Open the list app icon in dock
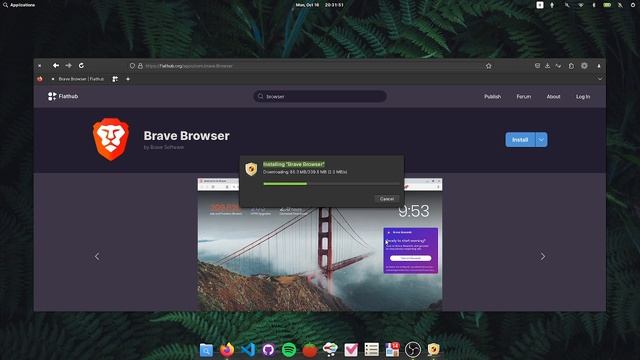Viewport: 640px width, 360px height. [x=371, y=349]
